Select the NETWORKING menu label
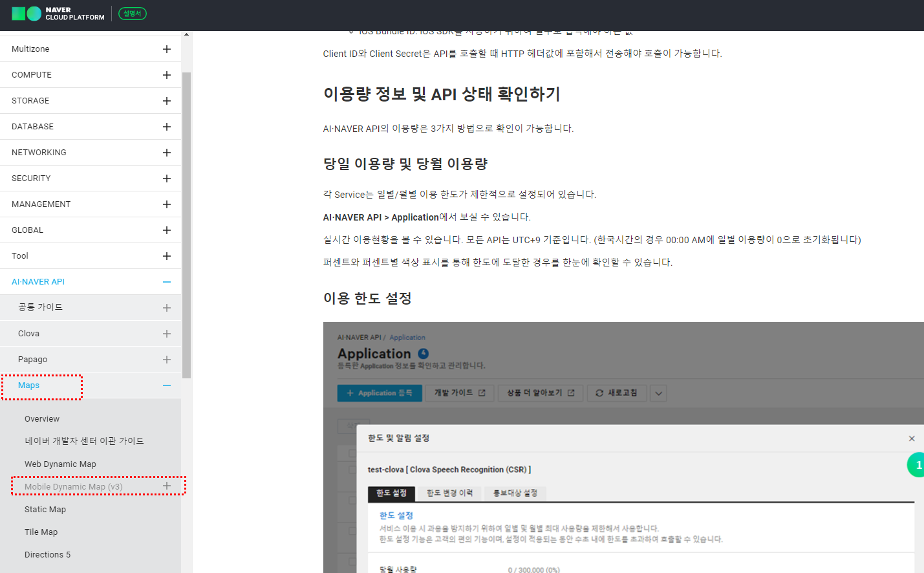 [39, 153]
